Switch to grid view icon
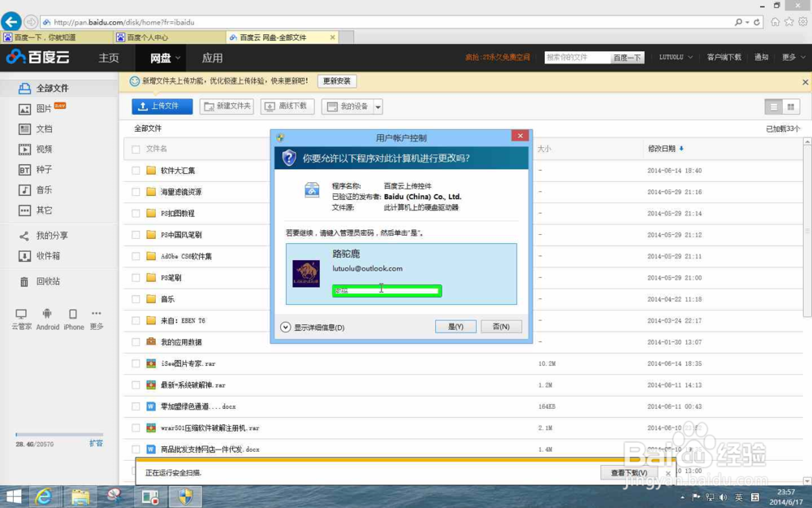Screen dimensions: 812x508 coord(791,106)
